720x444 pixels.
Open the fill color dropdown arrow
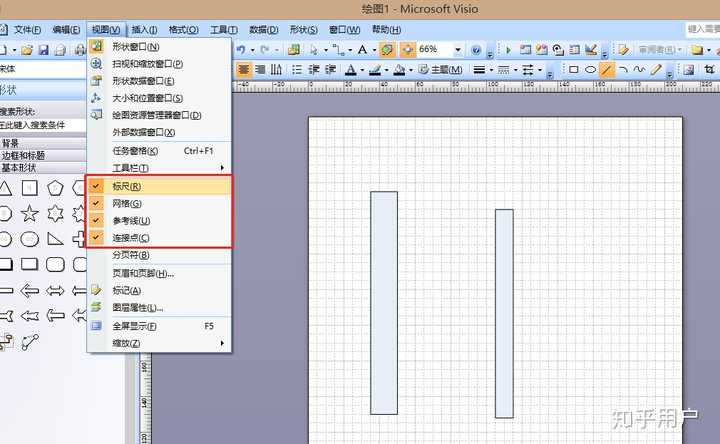[411, 70]
